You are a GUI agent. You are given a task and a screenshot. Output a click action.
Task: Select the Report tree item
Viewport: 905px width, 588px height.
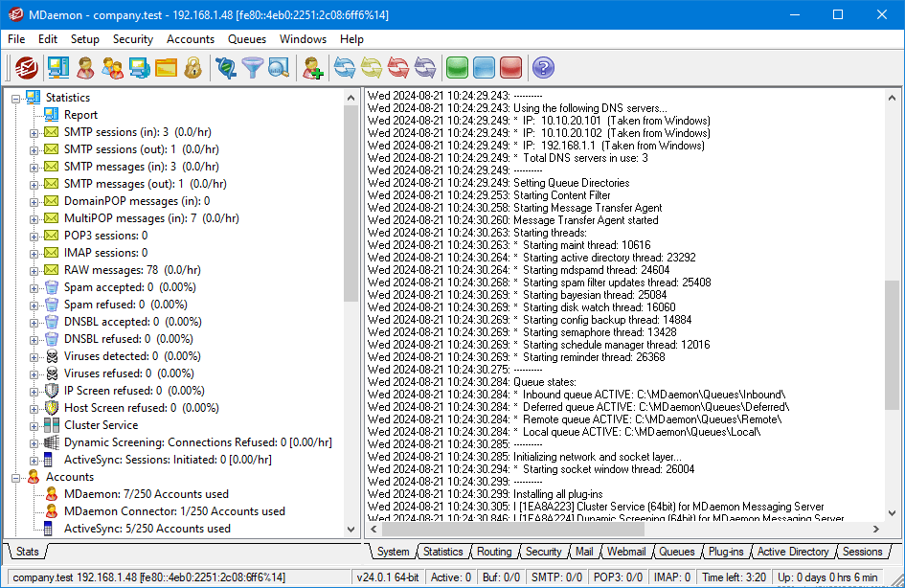(80, 115)
